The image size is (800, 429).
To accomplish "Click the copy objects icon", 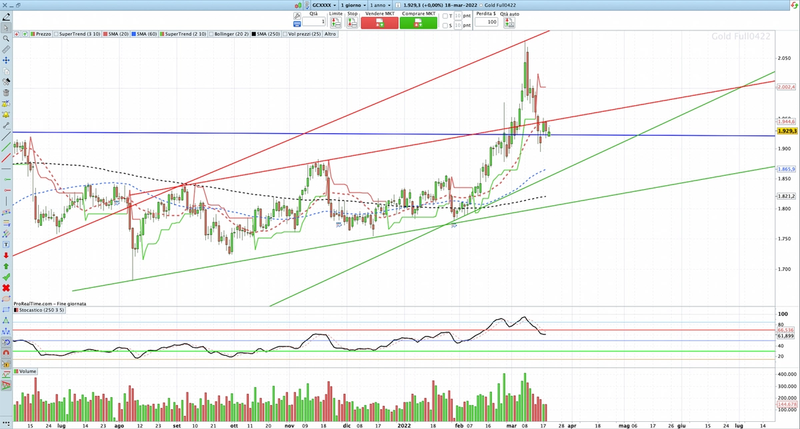I will [x=6, y=71].
